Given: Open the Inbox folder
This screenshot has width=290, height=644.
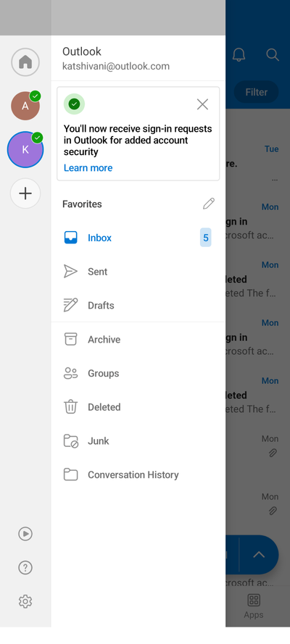Looking at the screenshot, I should [138, 238].
